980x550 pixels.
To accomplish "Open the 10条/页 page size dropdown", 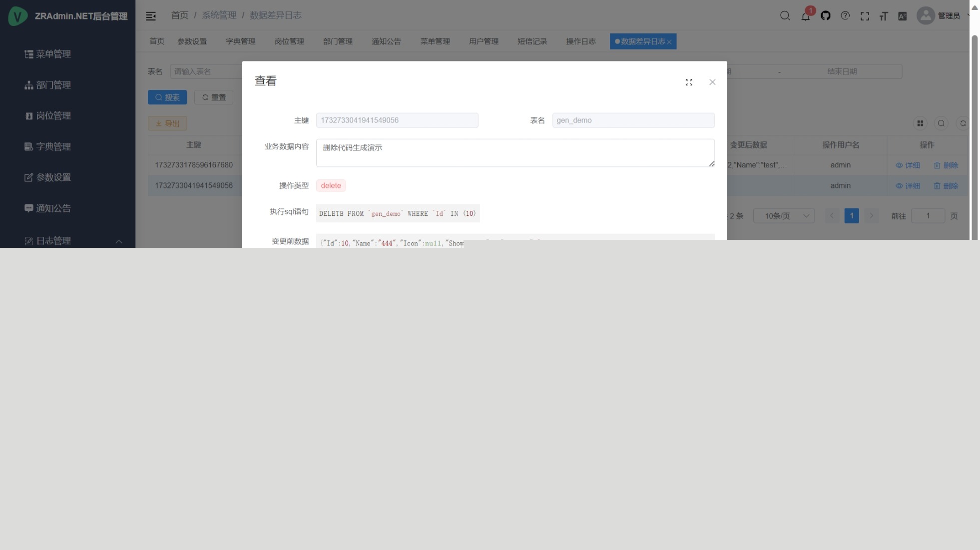I will coord(784,216).
